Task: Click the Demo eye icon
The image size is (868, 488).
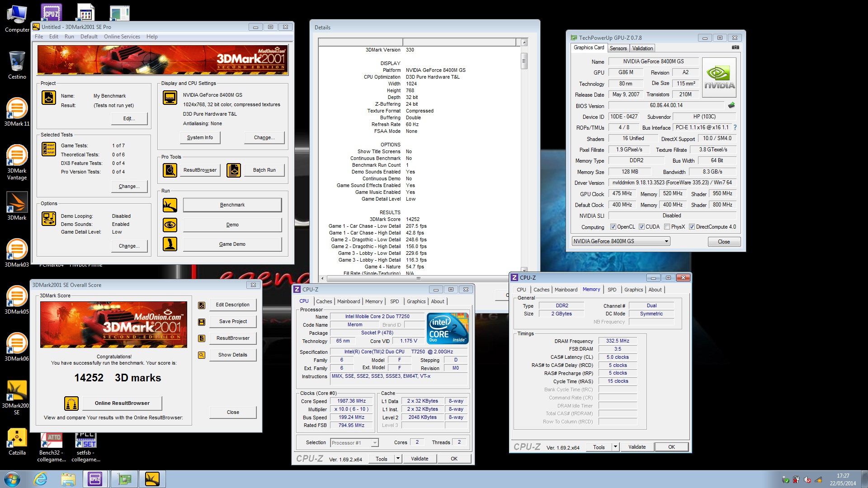Action: (170, 225)
